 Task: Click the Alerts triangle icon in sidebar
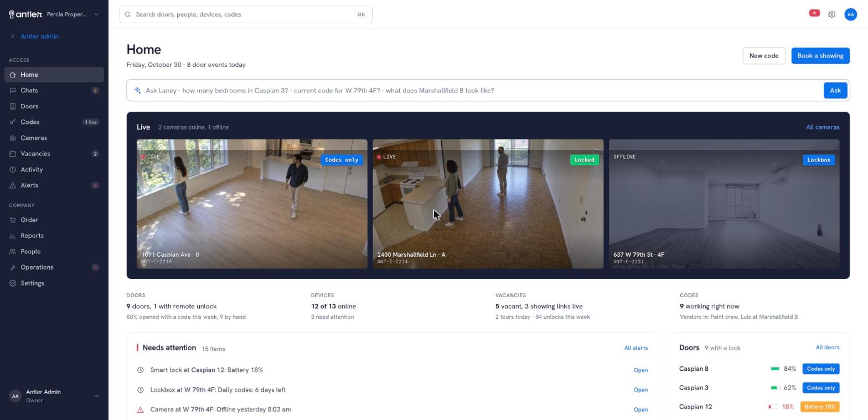(x=13, y=185)
